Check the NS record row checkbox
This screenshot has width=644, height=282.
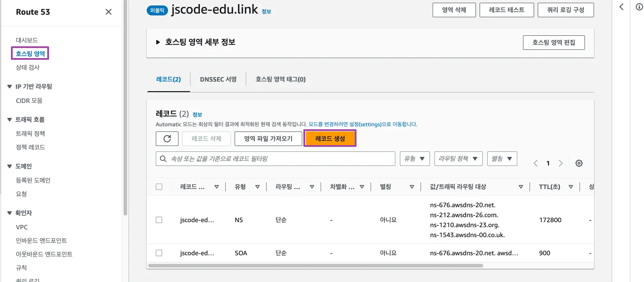[x=159, y=220]
